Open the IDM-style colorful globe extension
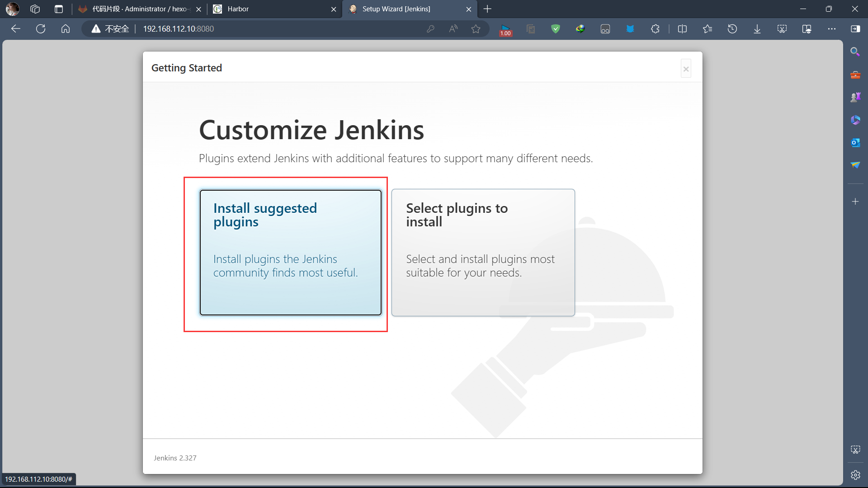The image size is (868, 488). click(x=580, y=29)
